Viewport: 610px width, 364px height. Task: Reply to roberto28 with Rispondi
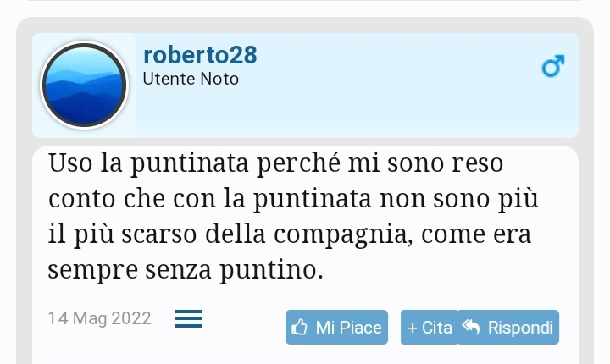click(508, 327)
